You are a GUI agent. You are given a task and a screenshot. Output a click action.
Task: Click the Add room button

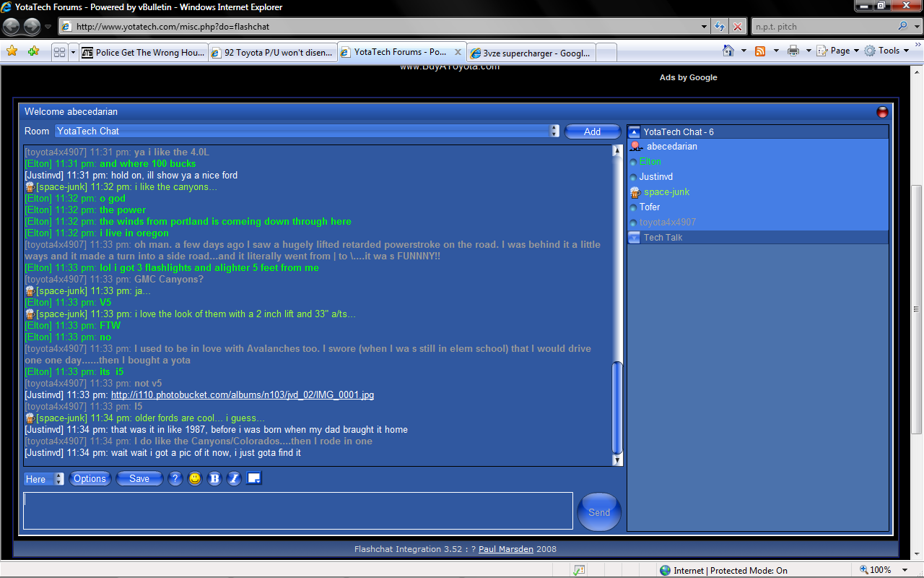click(x=592, y=131)
